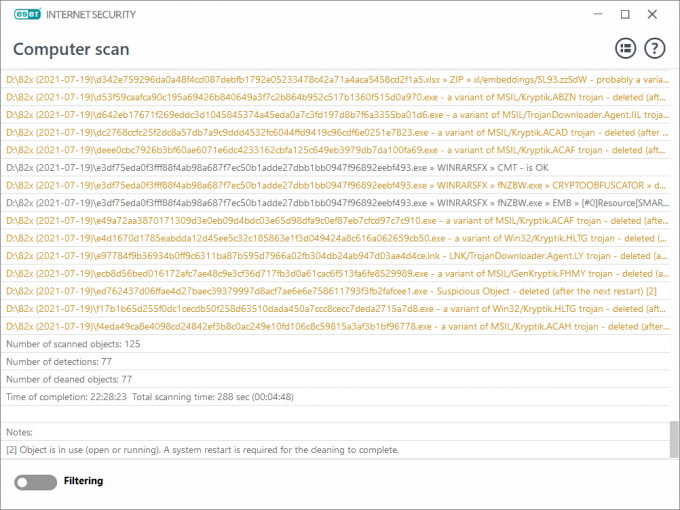Select the xlsx ZIP embeddings log row
Screen dimensions: 680x510
pos(335,80)
